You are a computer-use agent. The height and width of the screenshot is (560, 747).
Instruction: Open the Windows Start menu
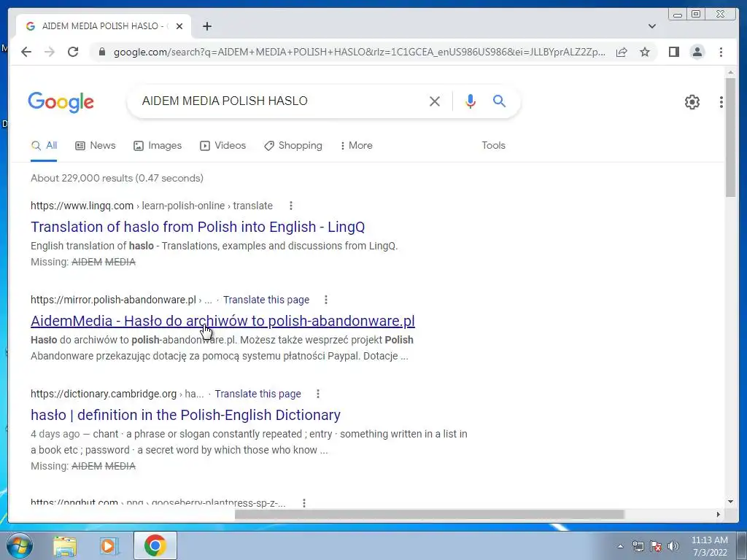[x=19, y=545]
